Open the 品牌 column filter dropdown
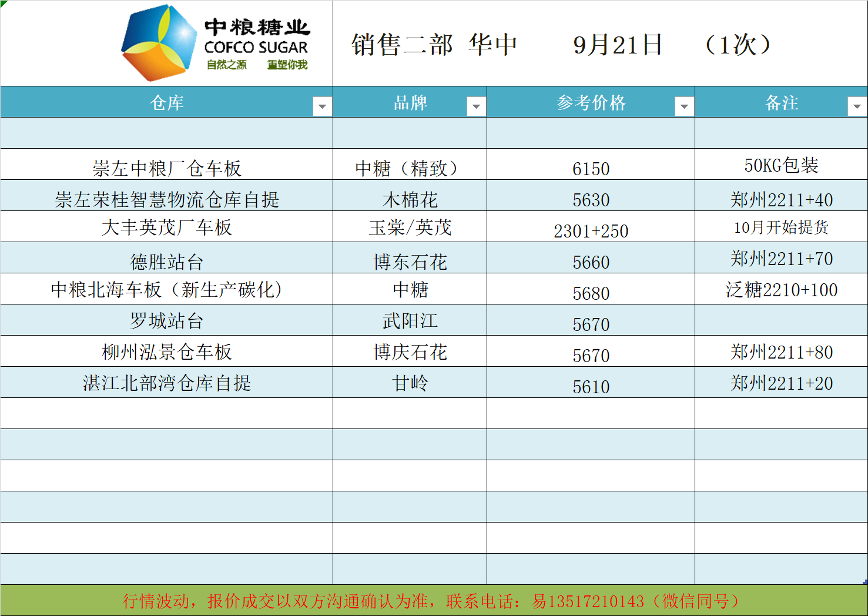 tap(475, 106)
